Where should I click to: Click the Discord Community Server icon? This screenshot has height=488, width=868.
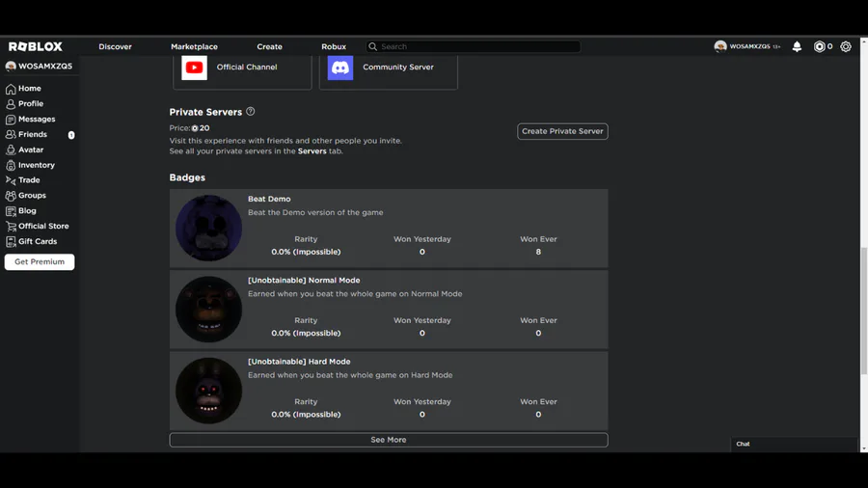pyautogui.click(x=339, y=67)
